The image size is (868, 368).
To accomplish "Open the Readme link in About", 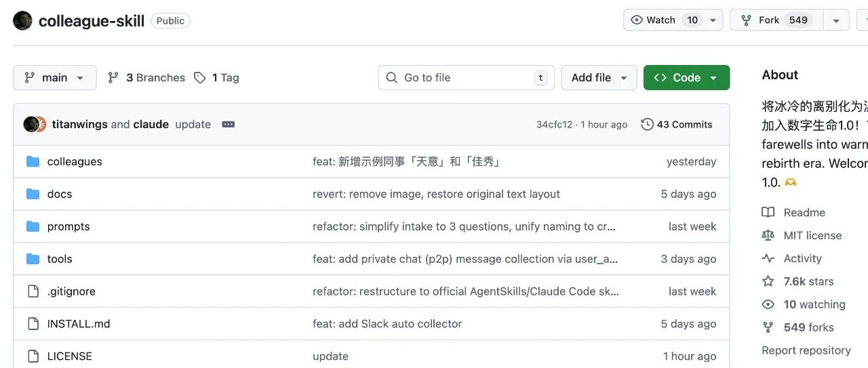I will click(804, 212).
